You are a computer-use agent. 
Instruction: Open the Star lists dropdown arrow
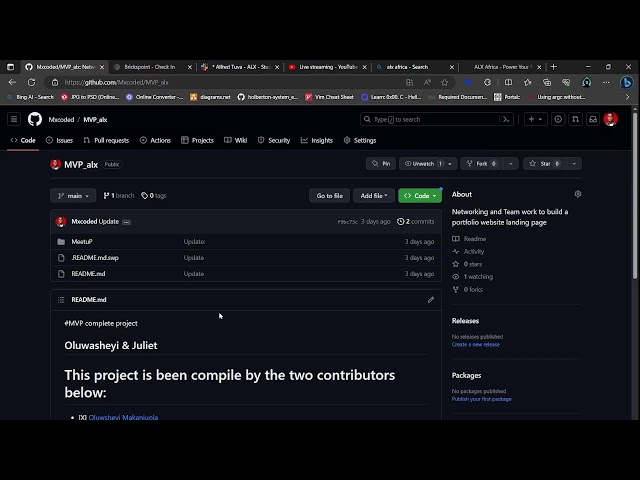[x=574, y=164]
